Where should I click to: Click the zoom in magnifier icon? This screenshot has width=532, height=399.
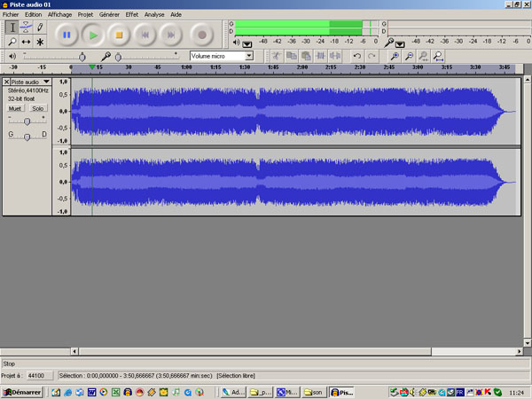point(394,56)
